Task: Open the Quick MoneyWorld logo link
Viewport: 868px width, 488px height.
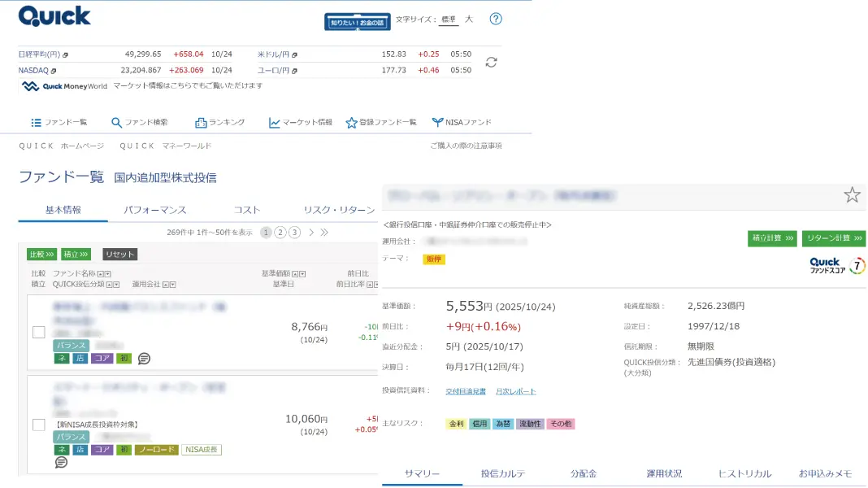Action: [64, 86]
